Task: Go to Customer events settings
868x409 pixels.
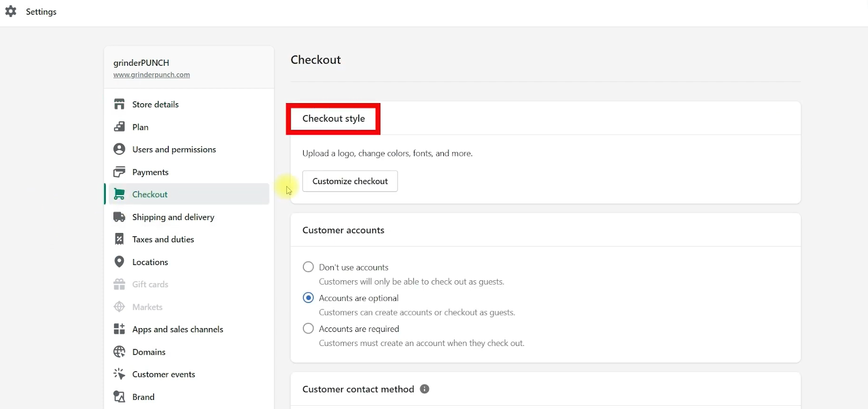Action: coord(163,374)
